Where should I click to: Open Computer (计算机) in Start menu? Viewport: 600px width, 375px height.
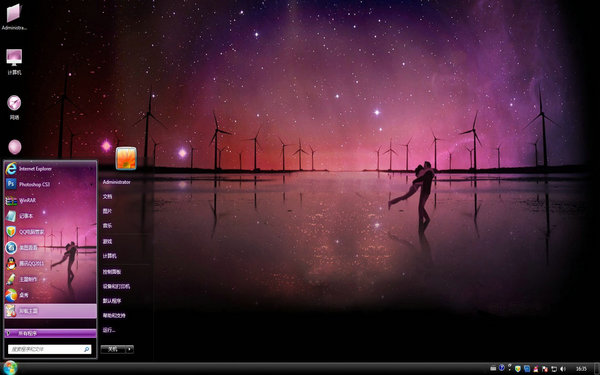(109, 256)
